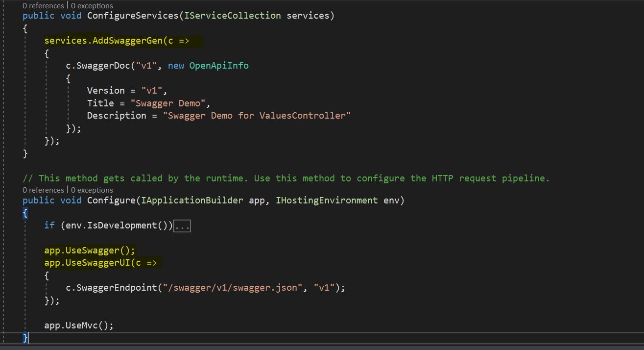Click the OpenApiInfo type name
The height and width of the screenshot is (350, 644).
219,66
